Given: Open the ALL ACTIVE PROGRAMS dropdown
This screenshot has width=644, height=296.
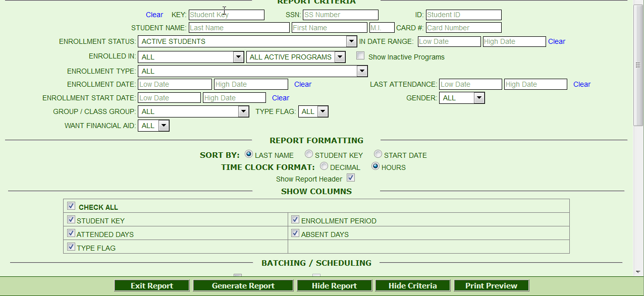Looking at the screenshot, I should 296,57.
